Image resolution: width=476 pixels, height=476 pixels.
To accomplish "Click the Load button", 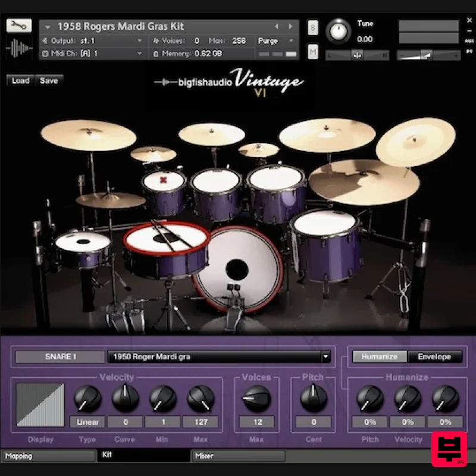I will (x=20, y=80).
